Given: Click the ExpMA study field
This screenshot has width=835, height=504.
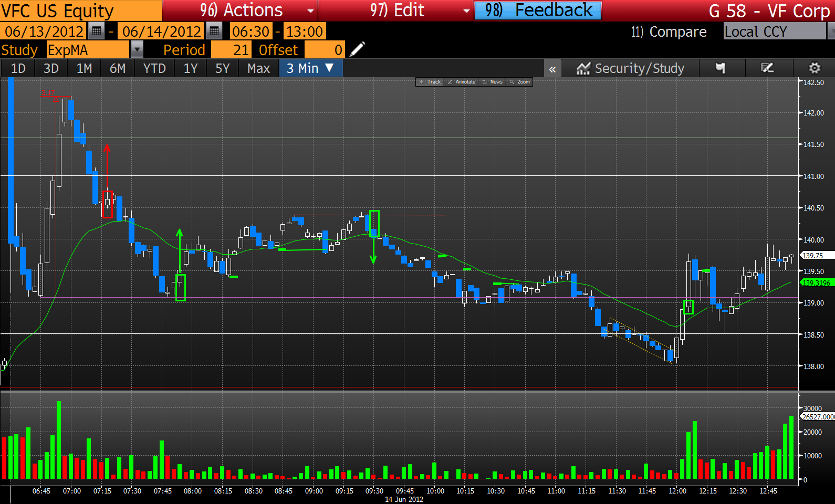Looking at the screenshot, I should click(x=88, y=50).
